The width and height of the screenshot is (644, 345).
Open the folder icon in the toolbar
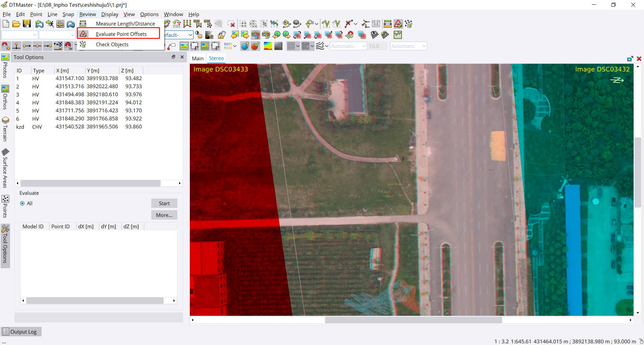click(x=16, y=24)
